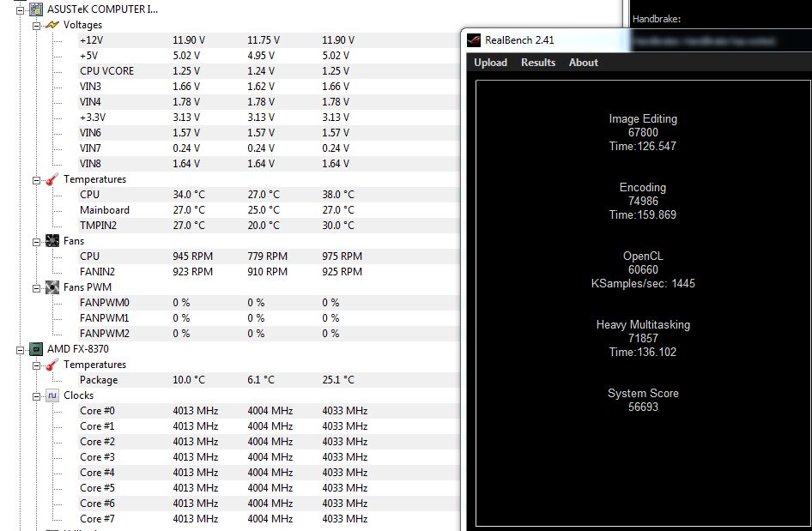Select the Mainboard temperature row
The width and height of the screenshot is (812, 531).
269,210
